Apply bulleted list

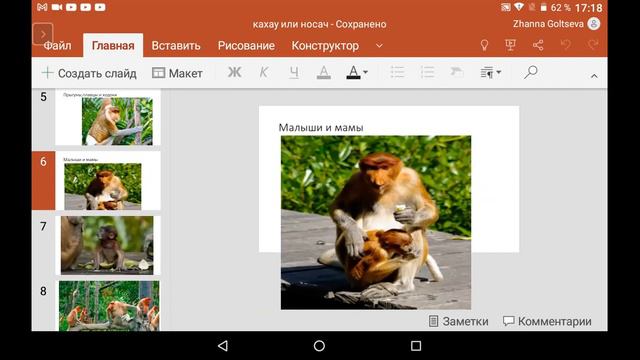click(397, 73)
